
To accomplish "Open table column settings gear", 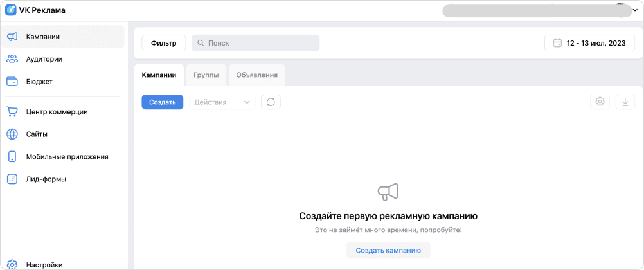I will click(600, 102).
